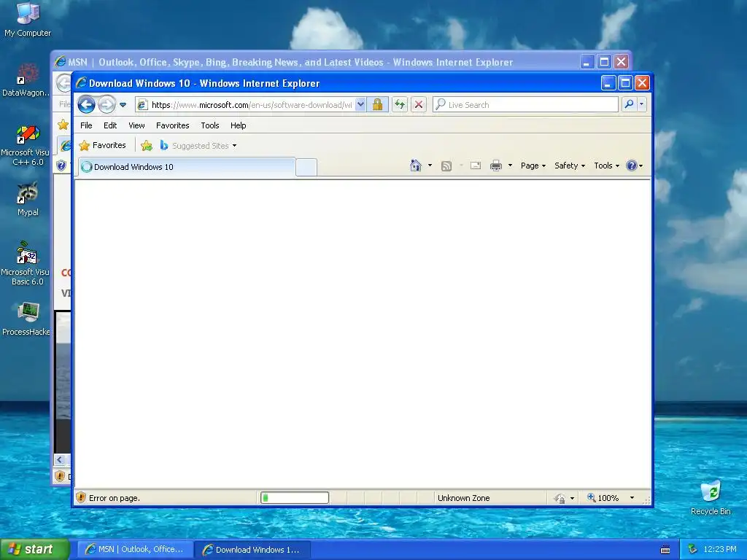Click the Print icon
Screen dimensions: 747x560
pos(496,166)
